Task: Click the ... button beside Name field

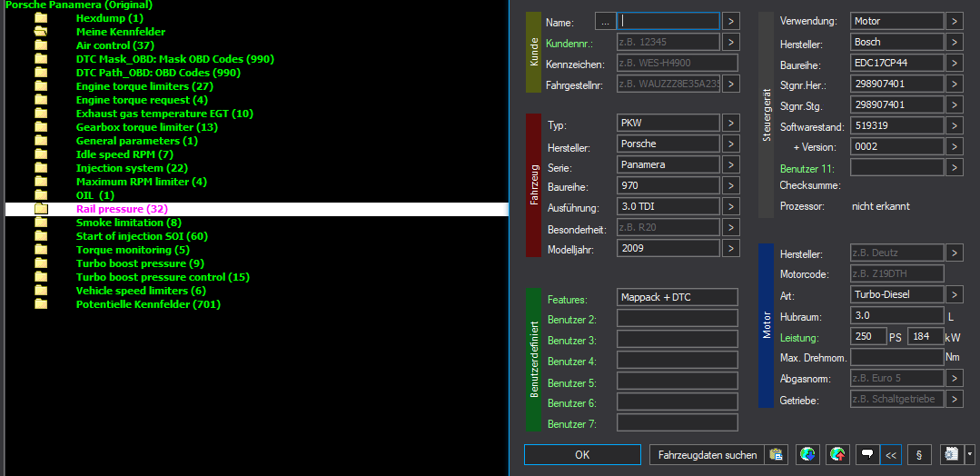Action: click(x=604, y=21)
